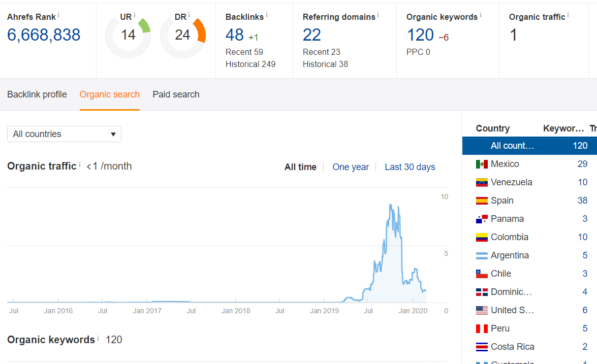Open the Paid search tab
The image size is (597, 364).
point(176,94)
